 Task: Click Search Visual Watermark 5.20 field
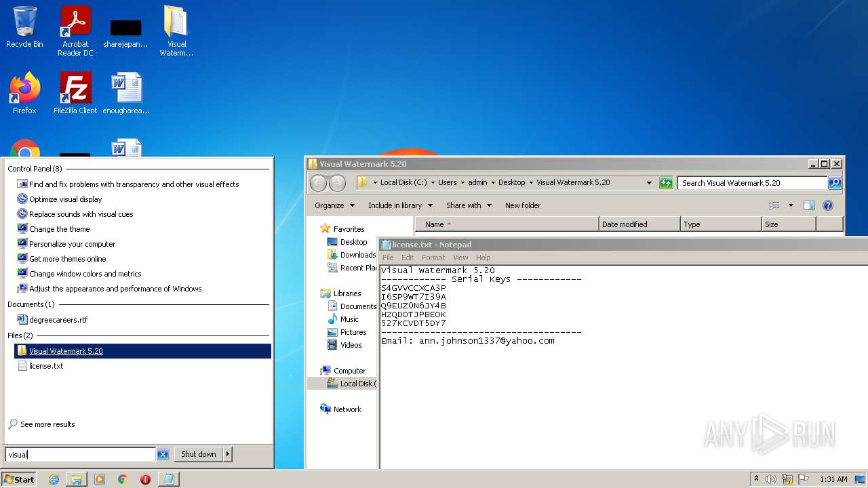[x=752, y=183]
